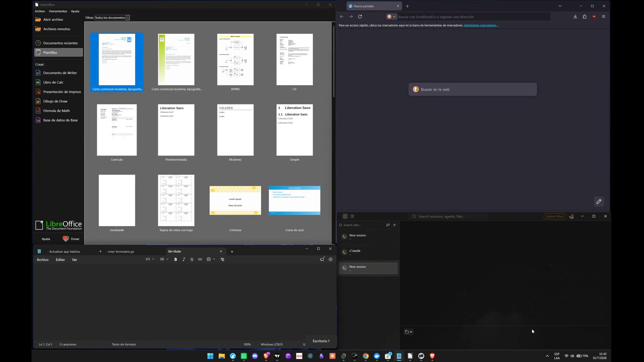This screenshot has width=644, height=362.
Task: Toggle strikethrough formatting in Notepad
Action: (x=192, y=259)
